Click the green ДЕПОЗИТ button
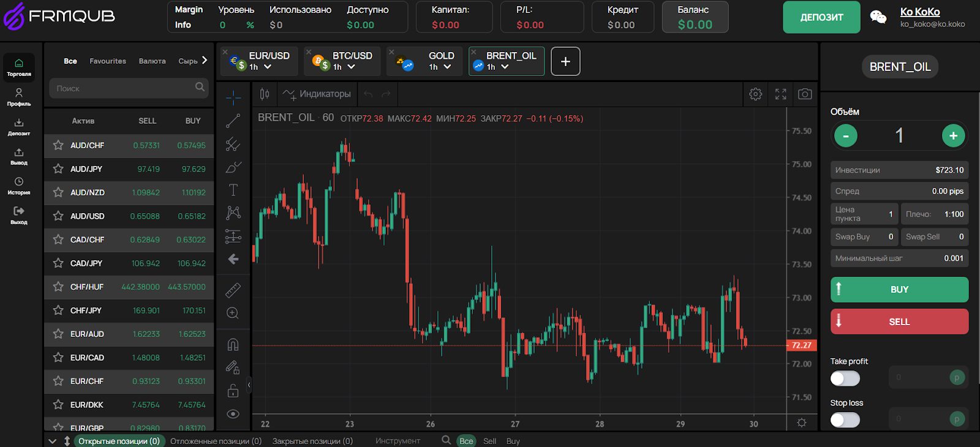Screen dimensions: 980x447 [821, 17]
